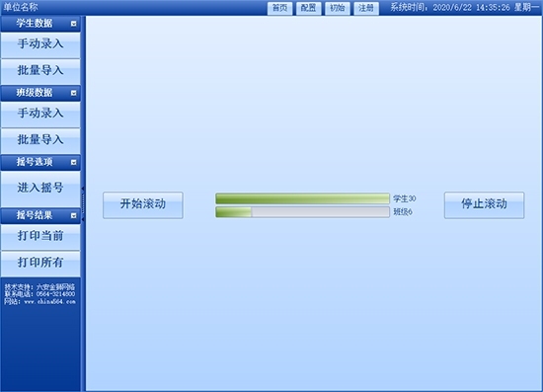Open 批量导入 under 学生数据
This screenshot has width=543, height=392.
pyautogui.click(x=40, y=72)
